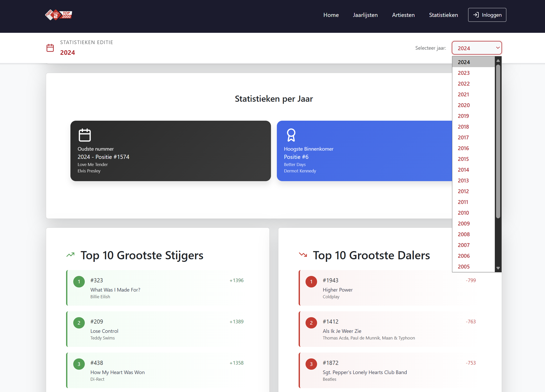Viewport: 545px width, 392px height.
Task: Click the green number 1 badge for What Was I Made For
Action: [x=79, y=282]
